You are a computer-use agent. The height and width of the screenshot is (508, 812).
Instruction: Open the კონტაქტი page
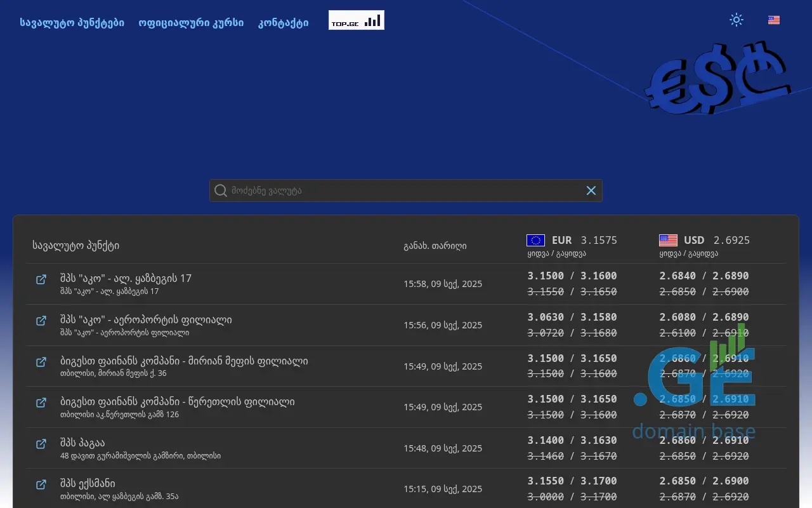[x=283, y=23]
